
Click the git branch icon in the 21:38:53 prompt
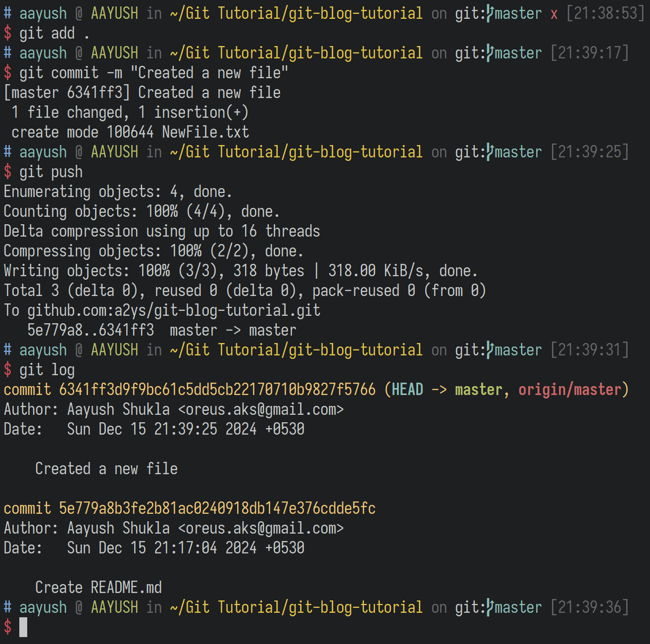coord(490,13)
